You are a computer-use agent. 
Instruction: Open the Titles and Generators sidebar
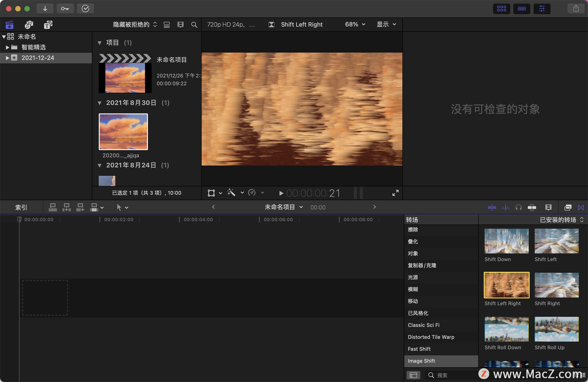tap(48, 24)
